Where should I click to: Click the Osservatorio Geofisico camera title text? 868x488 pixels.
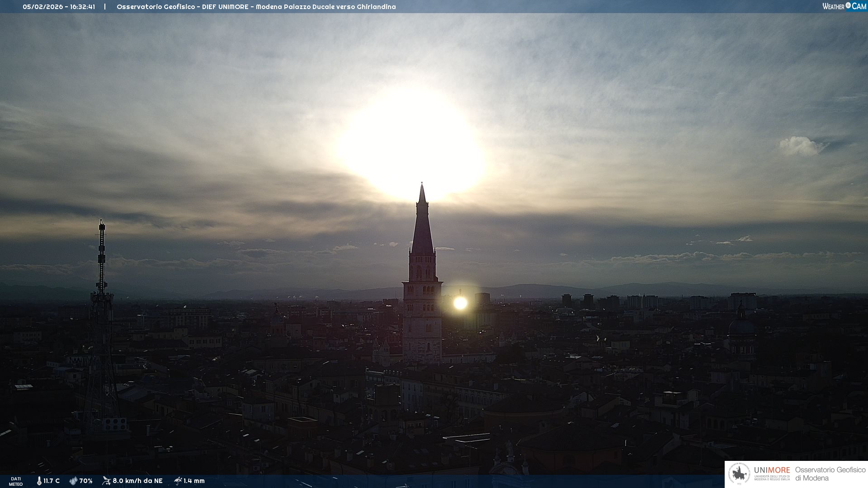point(256,7)
